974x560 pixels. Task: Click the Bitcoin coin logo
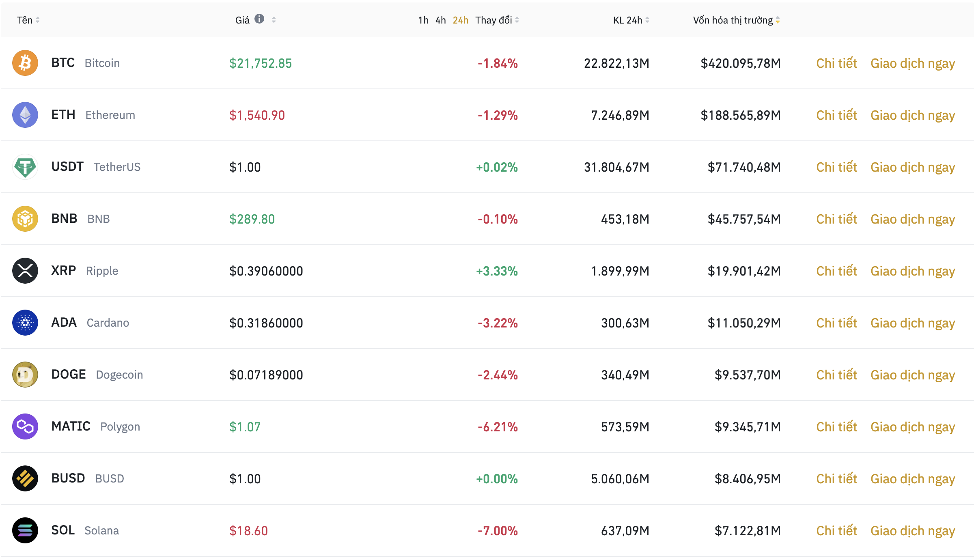(x=25, y=63)
